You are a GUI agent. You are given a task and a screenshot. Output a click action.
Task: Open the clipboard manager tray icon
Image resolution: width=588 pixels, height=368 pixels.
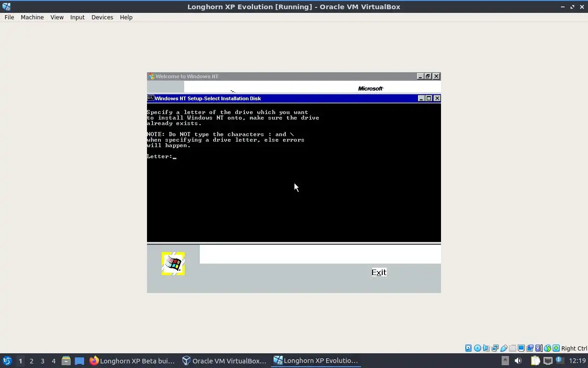(535, 361)
